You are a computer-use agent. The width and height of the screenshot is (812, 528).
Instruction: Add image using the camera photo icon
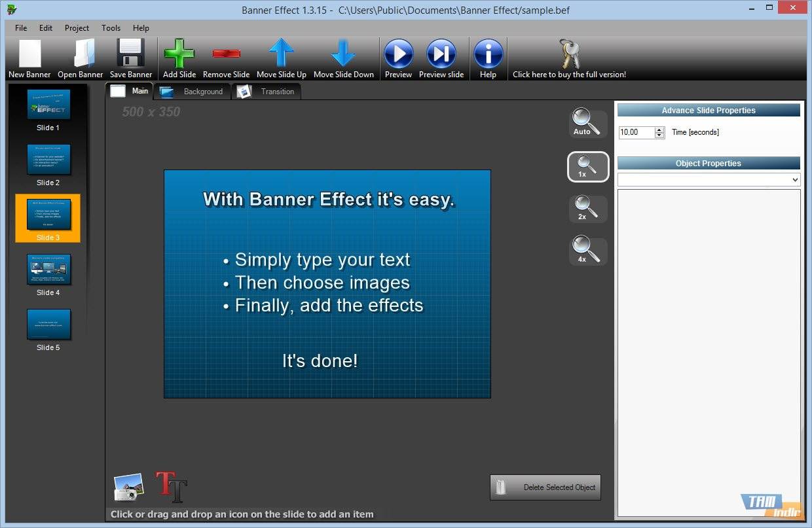(129, 487)
